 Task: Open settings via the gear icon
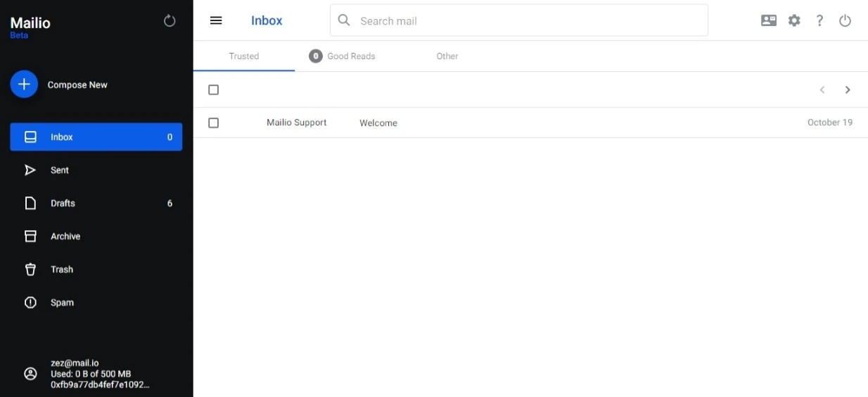(x=794, y=20)
